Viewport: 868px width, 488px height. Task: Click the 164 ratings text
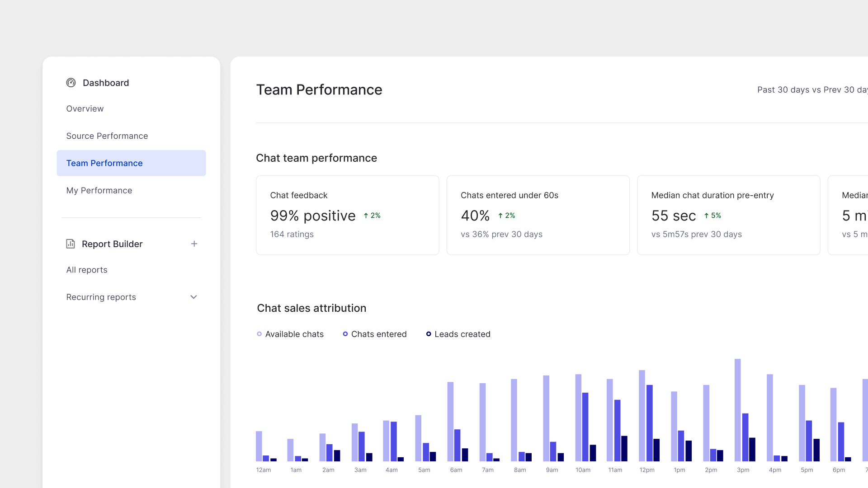[x=292, y=235]
